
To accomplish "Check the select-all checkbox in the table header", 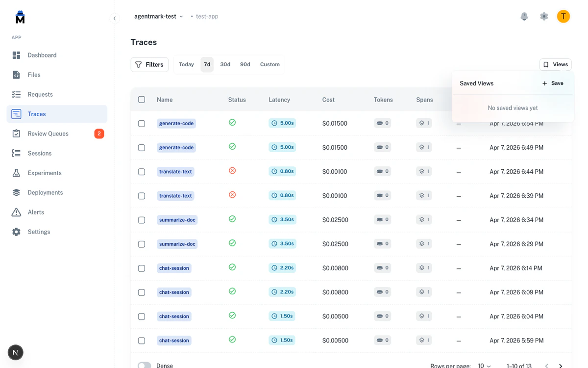I will pyautogui.click(x=142, y=99).
